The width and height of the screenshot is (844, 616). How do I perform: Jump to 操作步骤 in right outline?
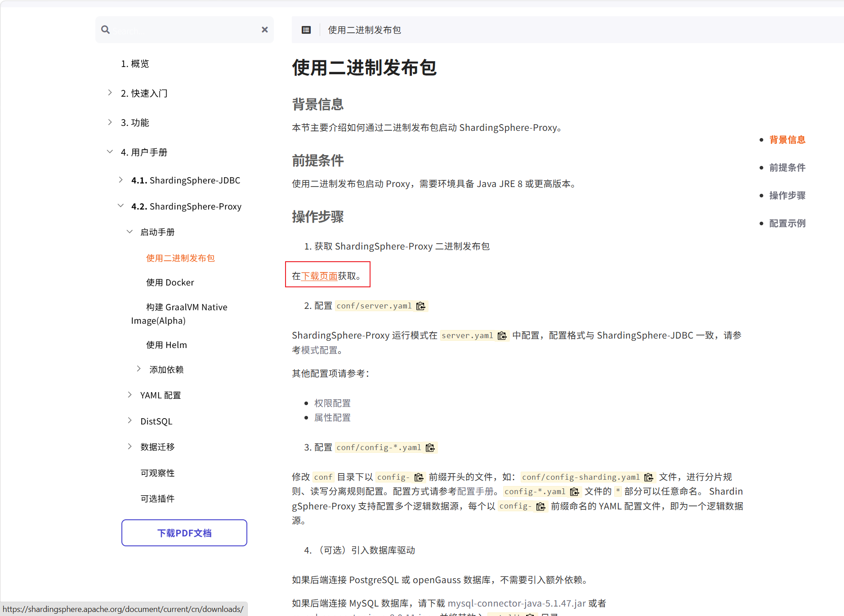(787, 196)
